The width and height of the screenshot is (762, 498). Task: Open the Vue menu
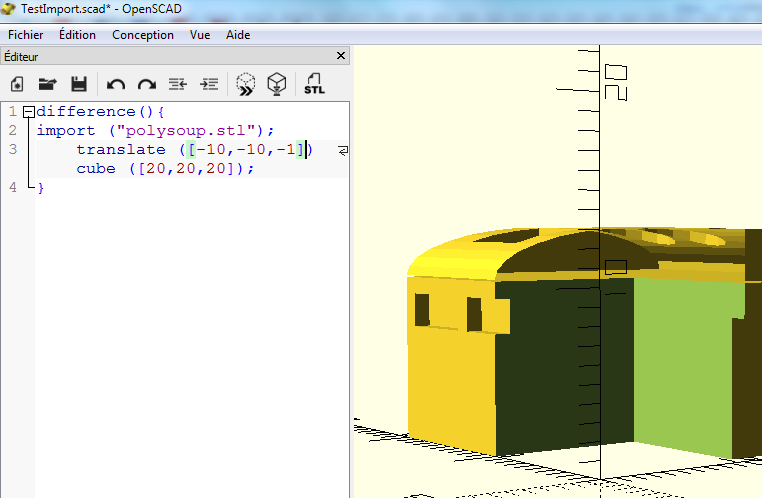click(x=200, y=34)
